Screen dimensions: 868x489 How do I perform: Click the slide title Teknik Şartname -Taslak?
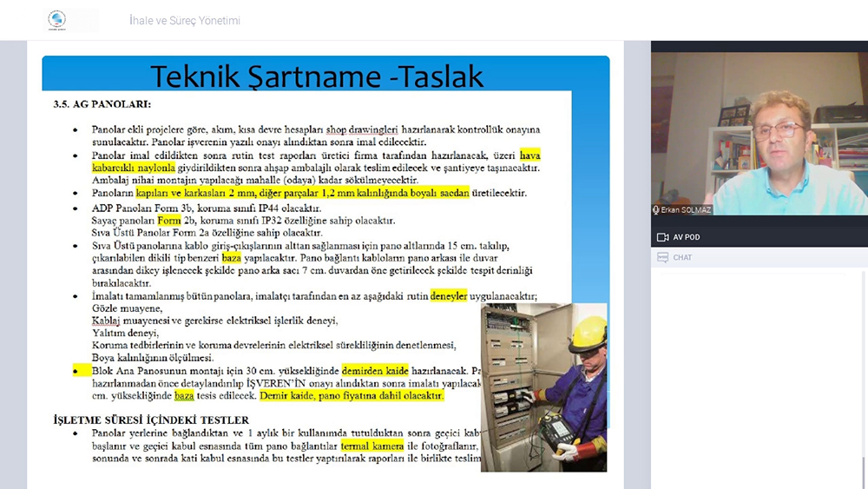point(317,76)
